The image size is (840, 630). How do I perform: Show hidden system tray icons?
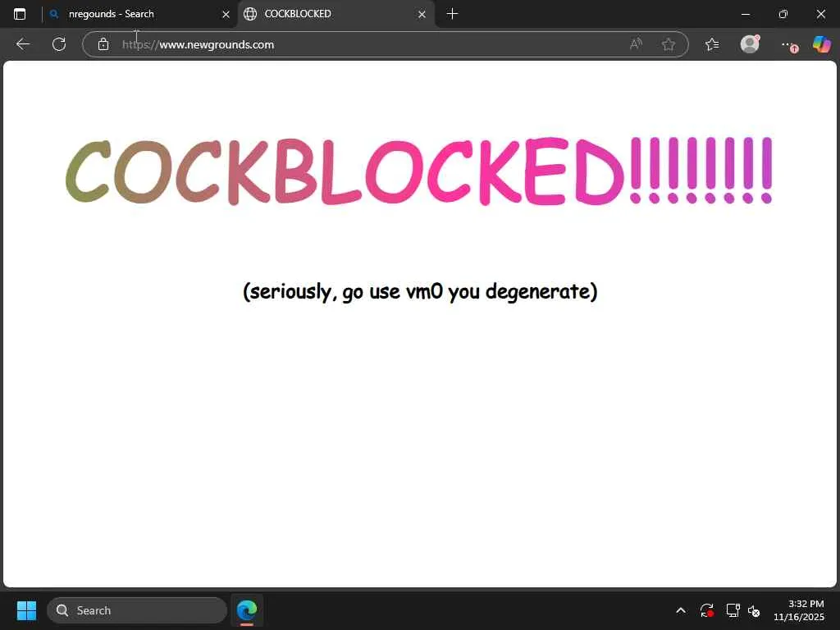[x=680, y=610]
